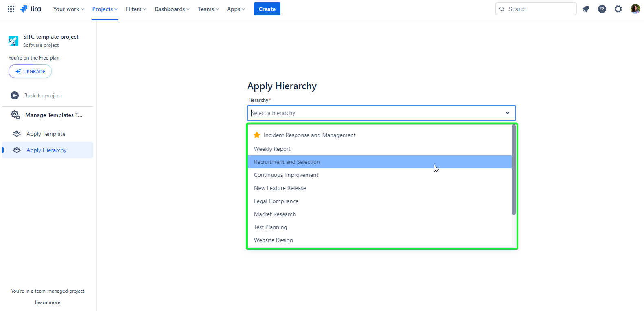Select the Recruitment and Selection option
The image size is (644, 311).
click(287, 162)
